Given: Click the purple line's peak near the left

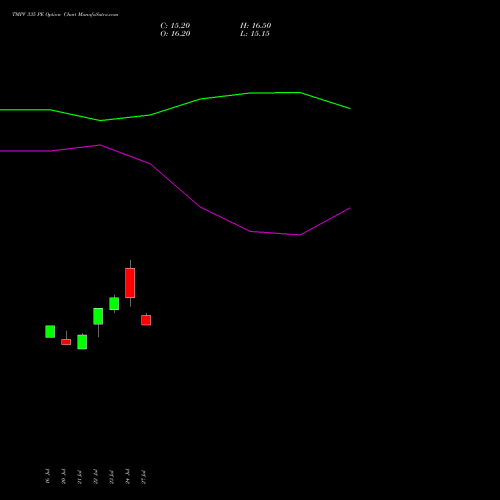Looking at the screenshot, I should pos(100,145).
